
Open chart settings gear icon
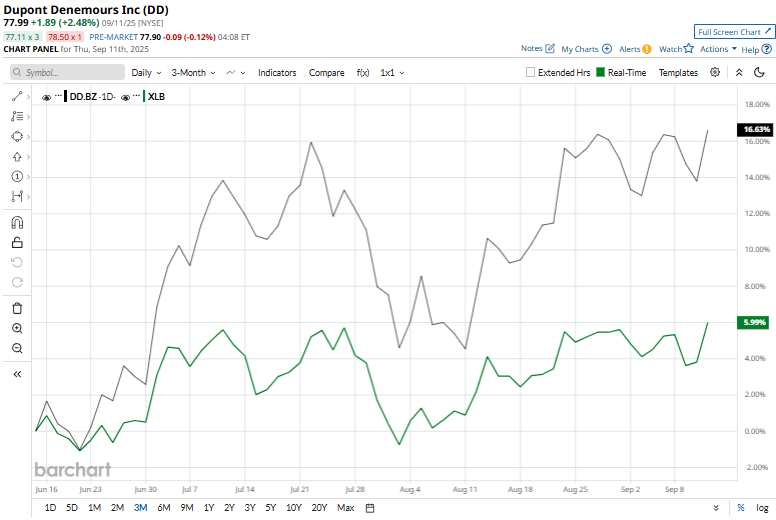(x=715, y=72)
